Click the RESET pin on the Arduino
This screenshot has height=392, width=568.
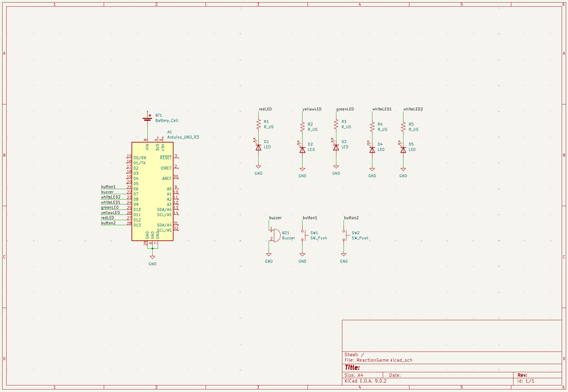coord(166,158)
